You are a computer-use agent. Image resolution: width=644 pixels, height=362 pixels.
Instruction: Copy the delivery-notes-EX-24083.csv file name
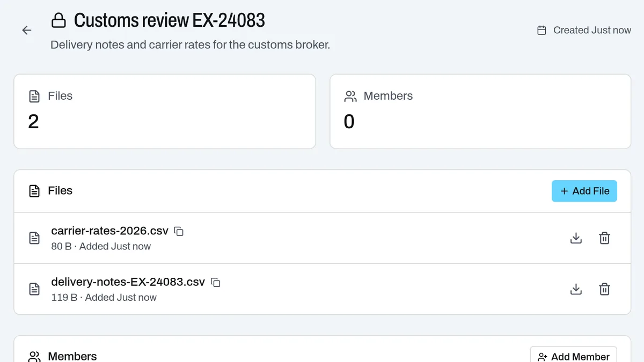(216, 283)
